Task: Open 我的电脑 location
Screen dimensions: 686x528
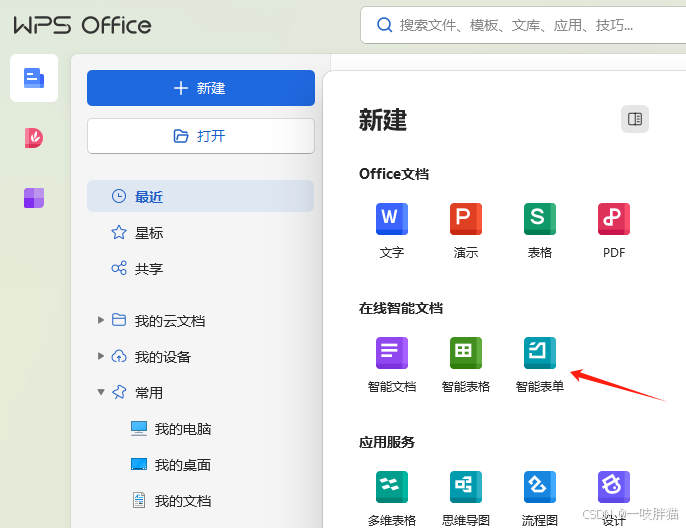Action: [x=171, y=429]
